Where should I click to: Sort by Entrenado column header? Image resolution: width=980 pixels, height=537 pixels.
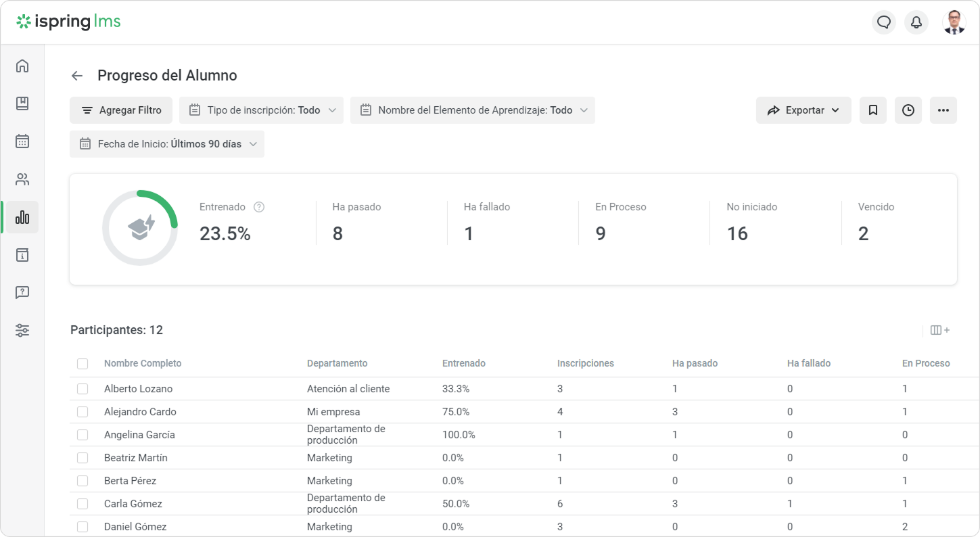[x=464, y=363]
